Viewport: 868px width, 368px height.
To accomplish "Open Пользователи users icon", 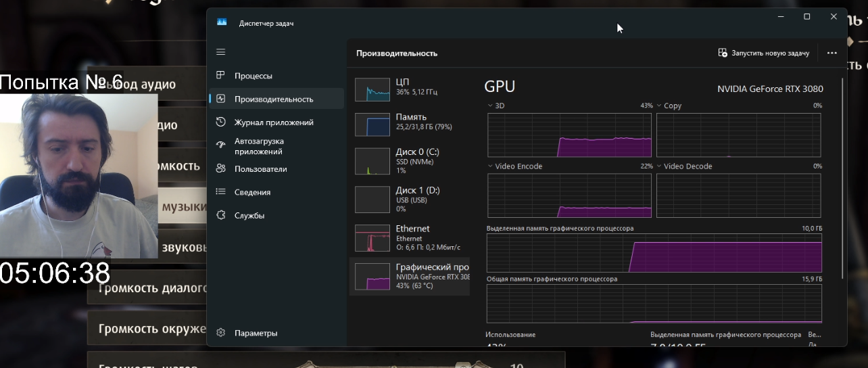I will pos(220,169).
